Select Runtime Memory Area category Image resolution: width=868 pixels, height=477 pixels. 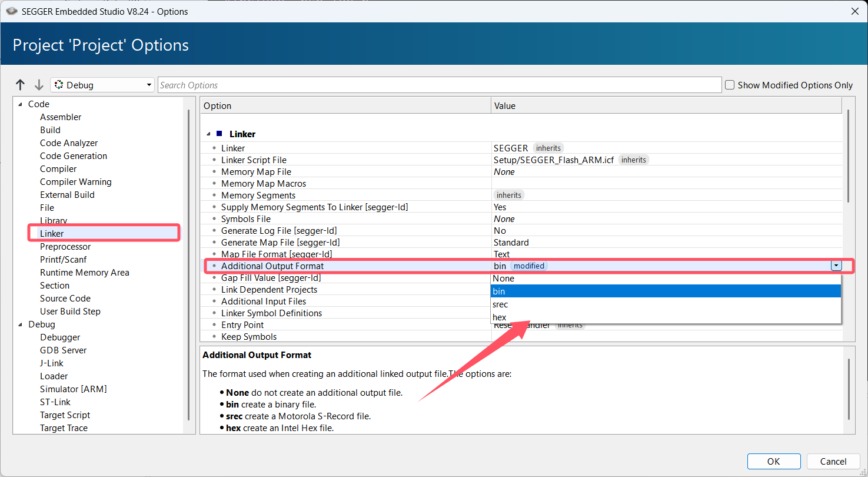85,273
